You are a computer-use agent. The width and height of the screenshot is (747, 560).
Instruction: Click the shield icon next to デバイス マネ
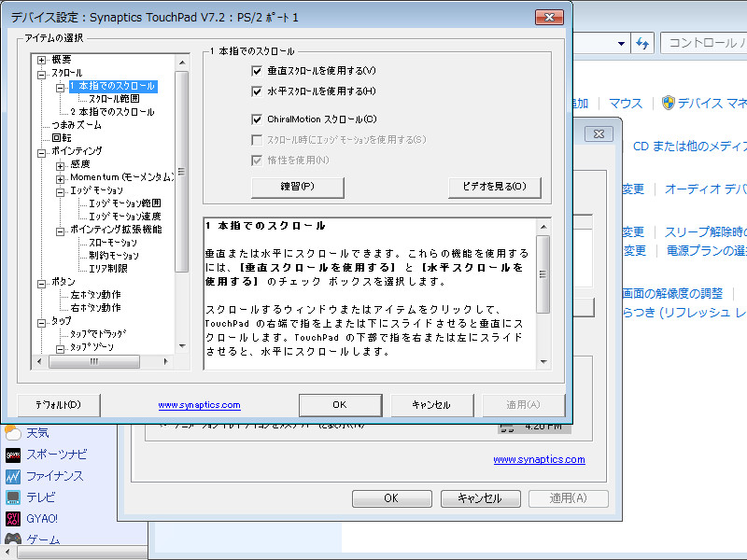669,103
